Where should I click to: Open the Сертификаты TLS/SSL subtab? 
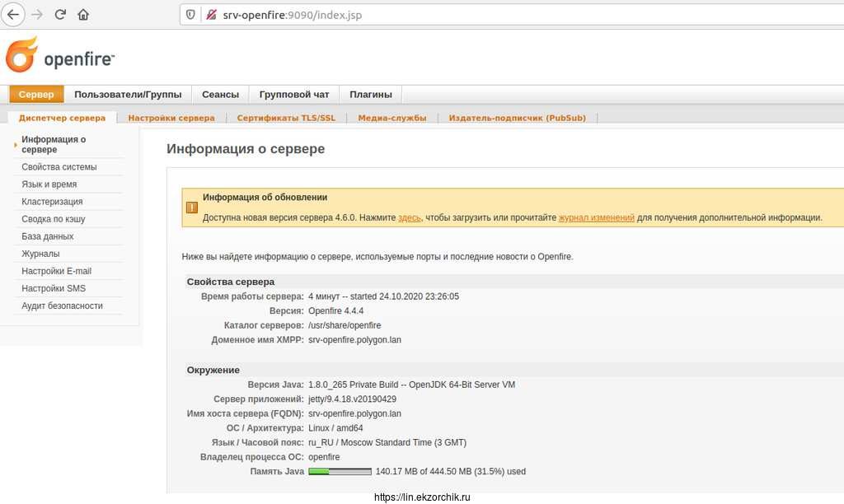click(286, 118)
